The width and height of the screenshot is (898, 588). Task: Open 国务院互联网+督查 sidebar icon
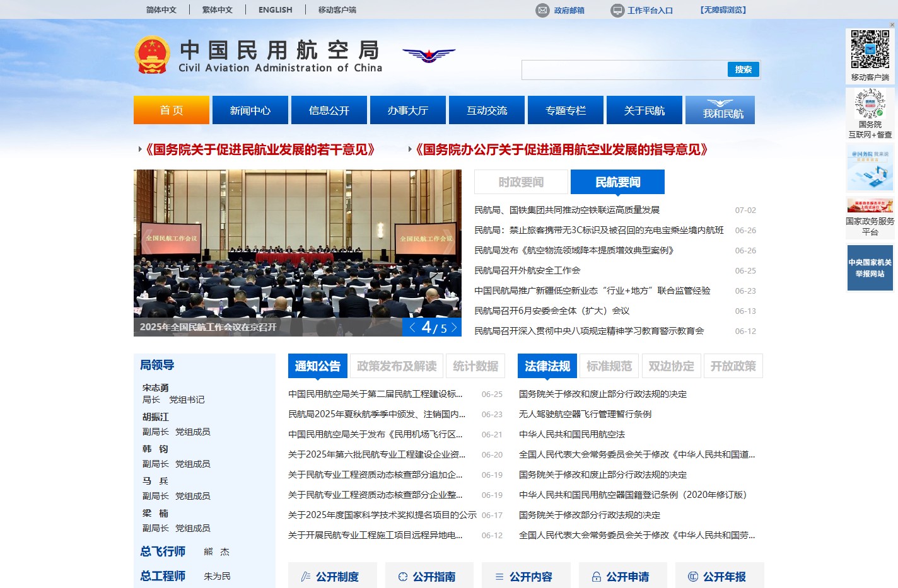(x=870, y=104)
